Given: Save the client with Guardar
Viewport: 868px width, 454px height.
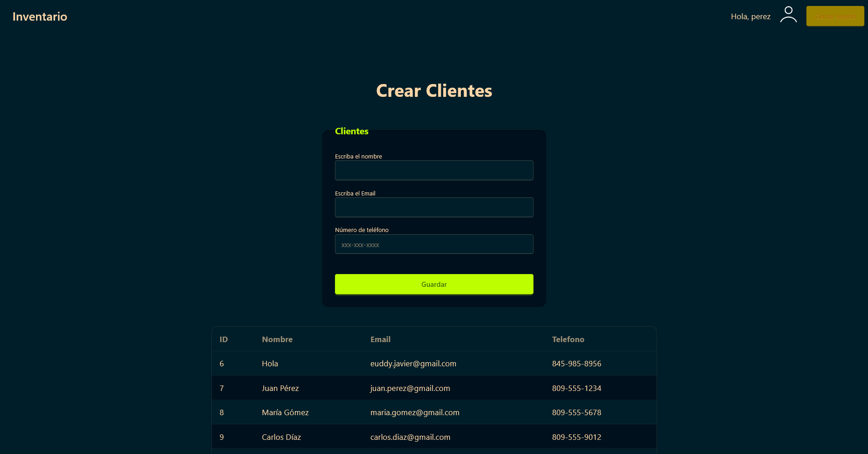Looking at the screenshot, I should pyautogui.click(x=434, y=284).
